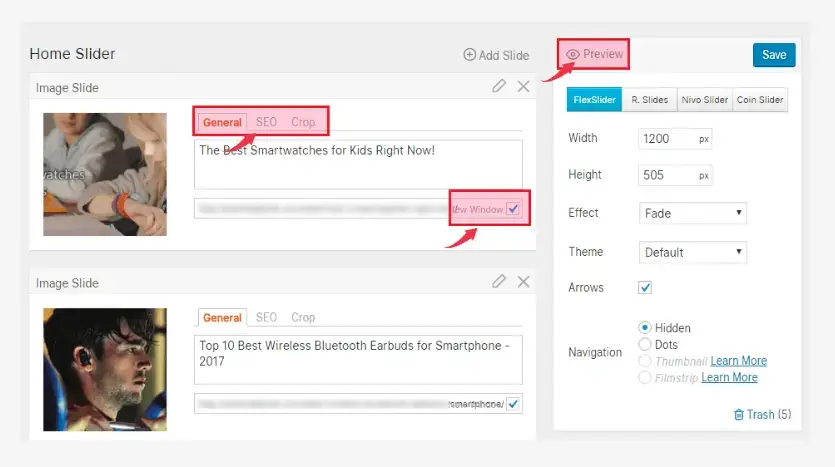Click the Width field showing 1200
The width and height of the screenshot is (835, 467).
(x=675, y=138)
